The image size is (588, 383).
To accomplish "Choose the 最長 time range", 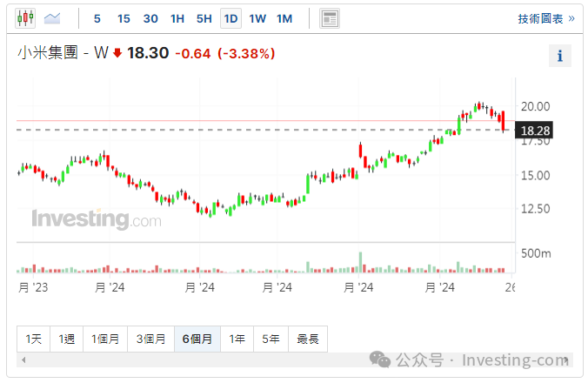I will click(x=308, y=339).
